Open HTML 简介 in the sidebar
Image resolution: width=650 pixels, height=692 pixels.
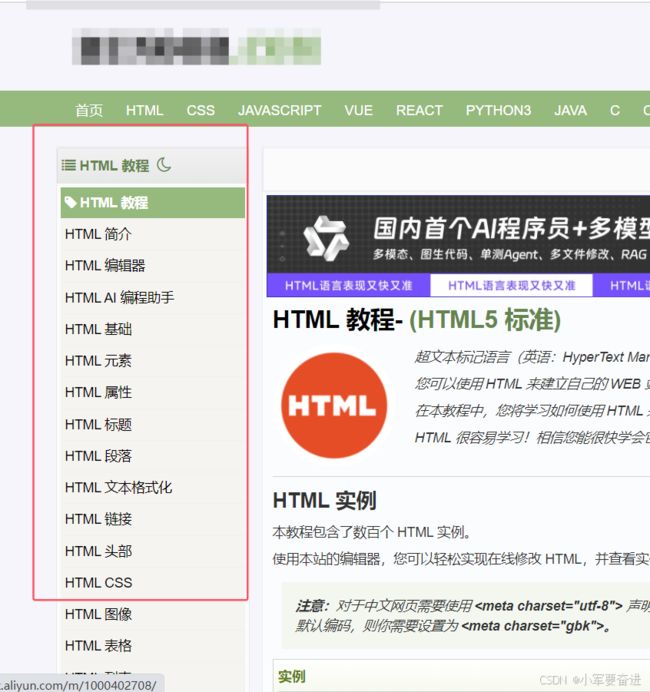[153, 234]
